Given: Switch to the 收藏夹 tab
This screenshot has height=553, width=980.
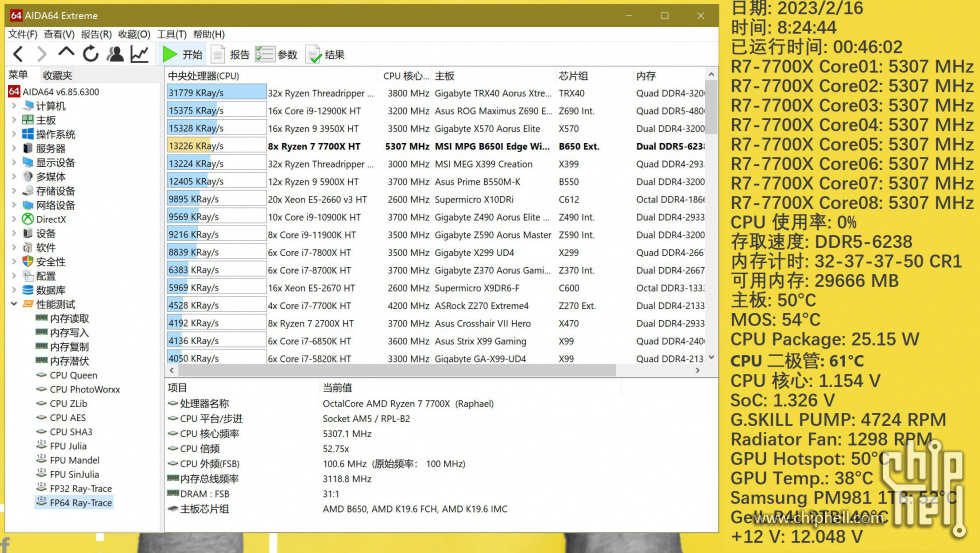Looking at the screenshot, I should [58, 76].
